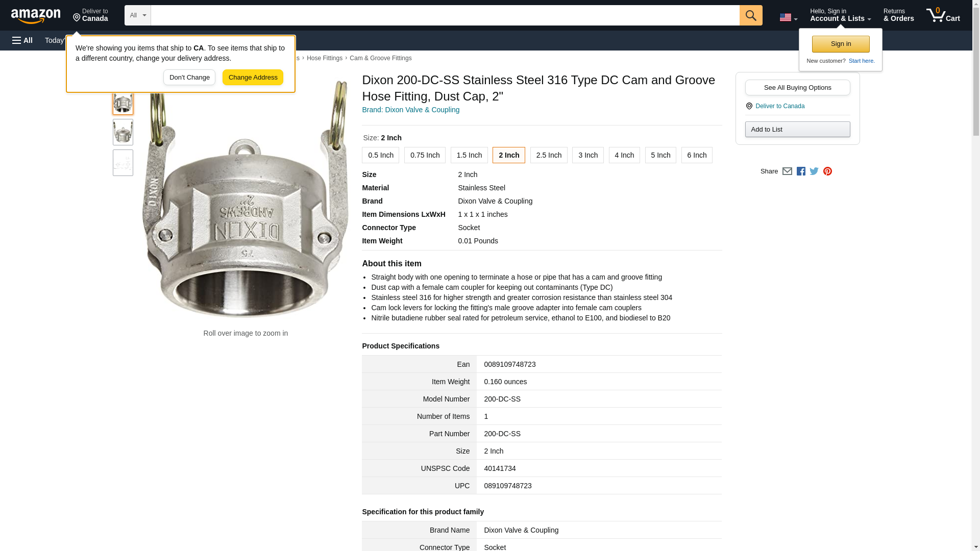980x551 pixels.
Task: Select the second product thumbnail image
Action: 123,132
